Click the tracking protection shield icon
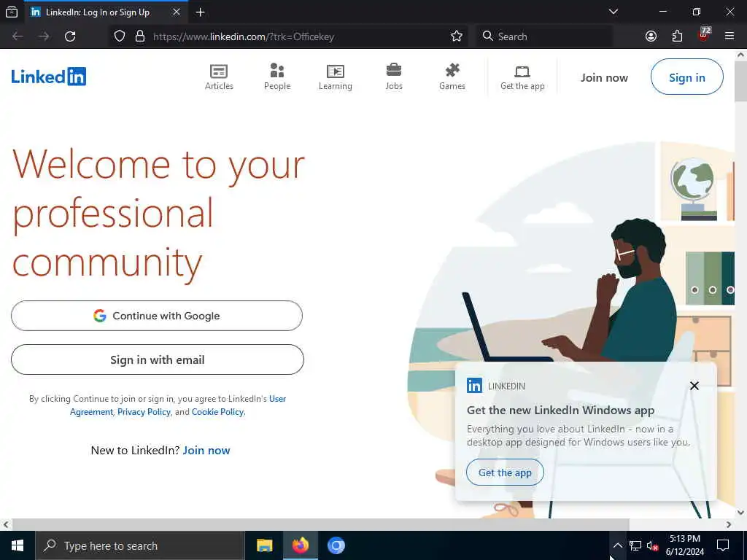This screenshot has height=560, width=747. [x=120, y=36]
